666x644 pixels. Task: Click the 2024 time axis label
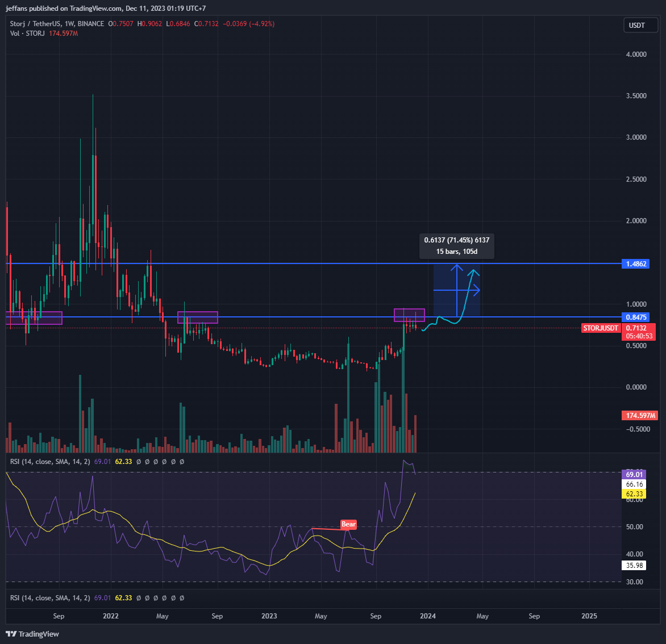[428, 616]
